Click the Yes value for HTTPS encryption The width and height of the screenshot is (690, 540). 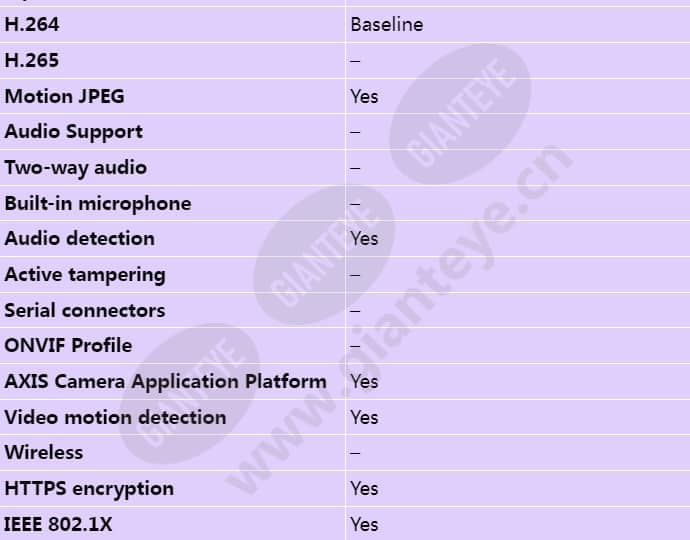click(364, 489)
